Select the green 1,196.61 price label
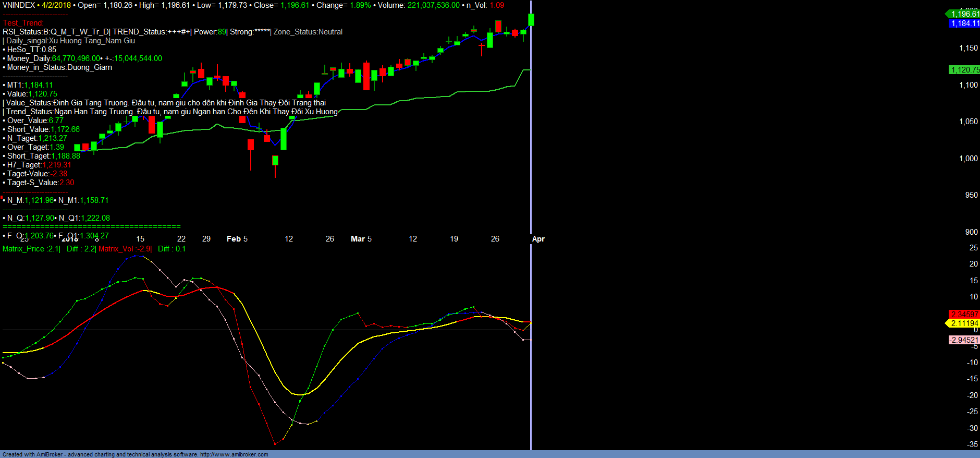980x458 pixels. pos(964,14)
